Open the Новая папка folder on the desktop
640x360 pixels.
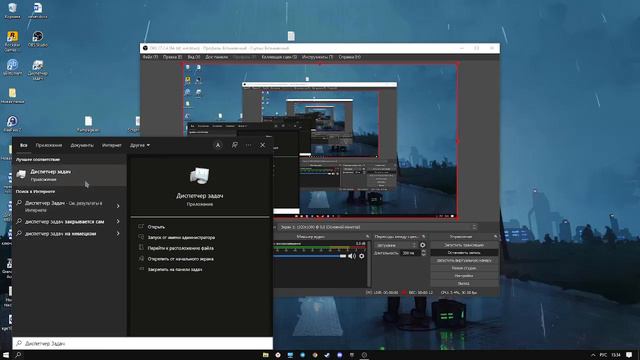tap(12, 96)
